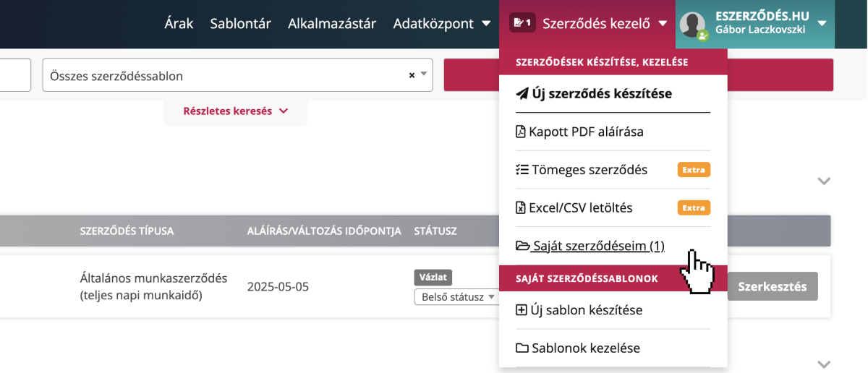Expand Részletes keresés search options
868x373 pixels.
click(x=235, y=111)
